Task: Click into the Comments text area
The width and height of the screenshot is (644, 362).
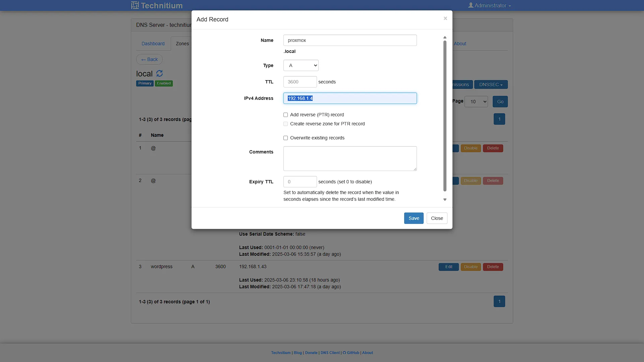Action: click(x=350, y=159)
